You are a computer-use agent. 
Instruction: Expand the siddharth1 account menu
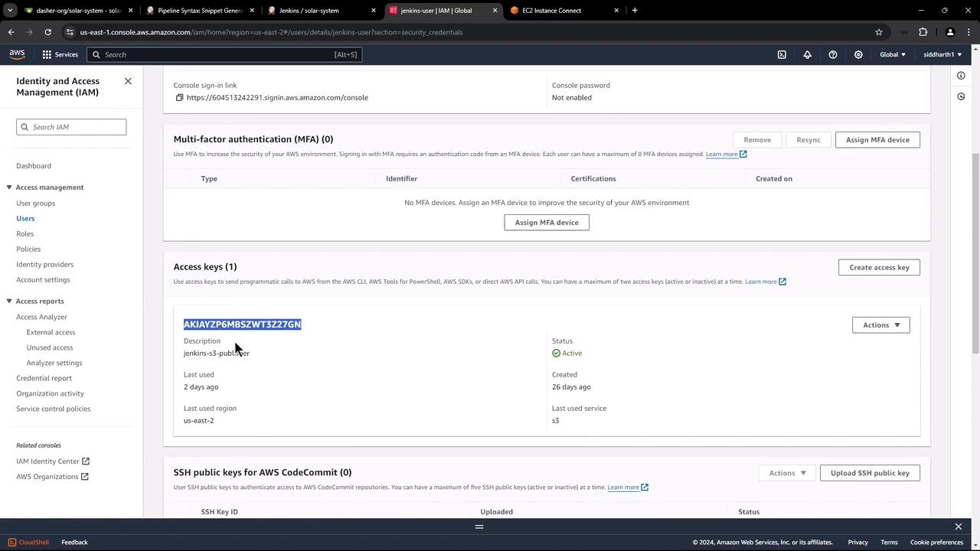[x=942, y=54]
